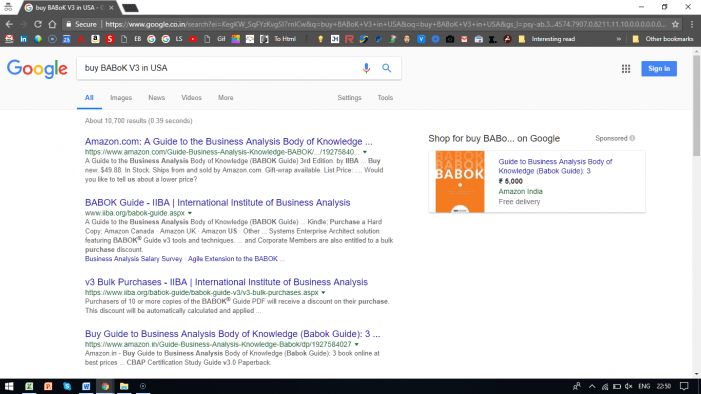Screen dimensions: 701x394
Task: Click the orange BABOK book thumbnail
Action: tap(460, 182)
